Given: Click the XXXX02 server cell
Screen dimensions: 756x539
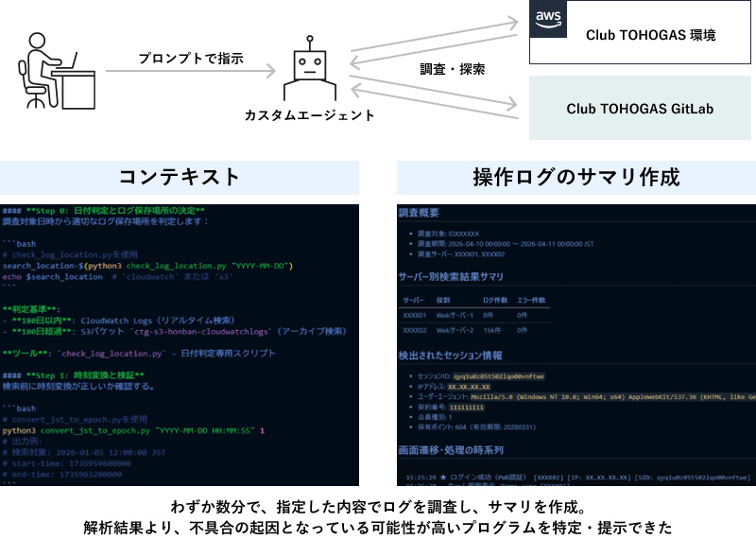Looking at the screenshot, I should [x=415, y=331].
